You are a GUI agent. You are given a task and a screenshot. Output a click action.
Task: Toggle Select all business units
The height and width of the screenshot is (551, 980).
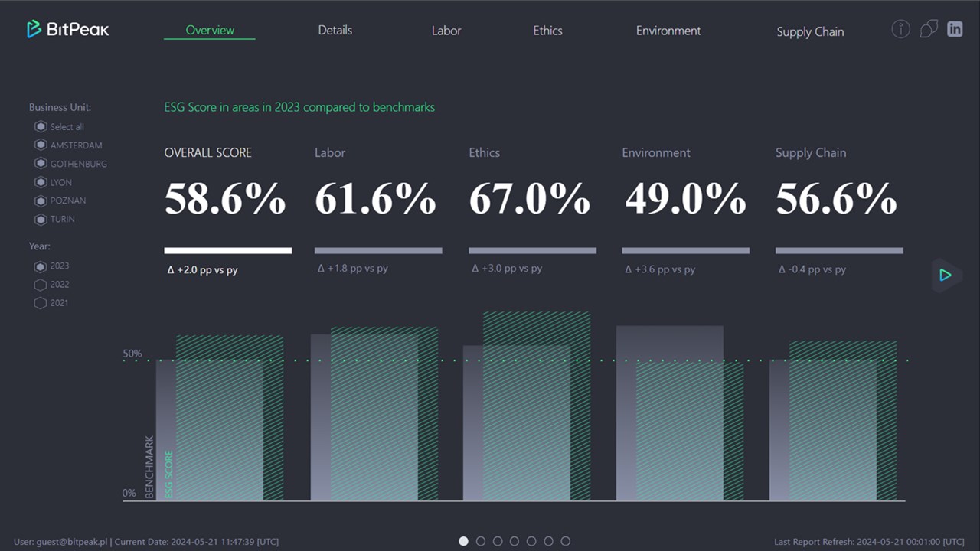pos(59,126)
